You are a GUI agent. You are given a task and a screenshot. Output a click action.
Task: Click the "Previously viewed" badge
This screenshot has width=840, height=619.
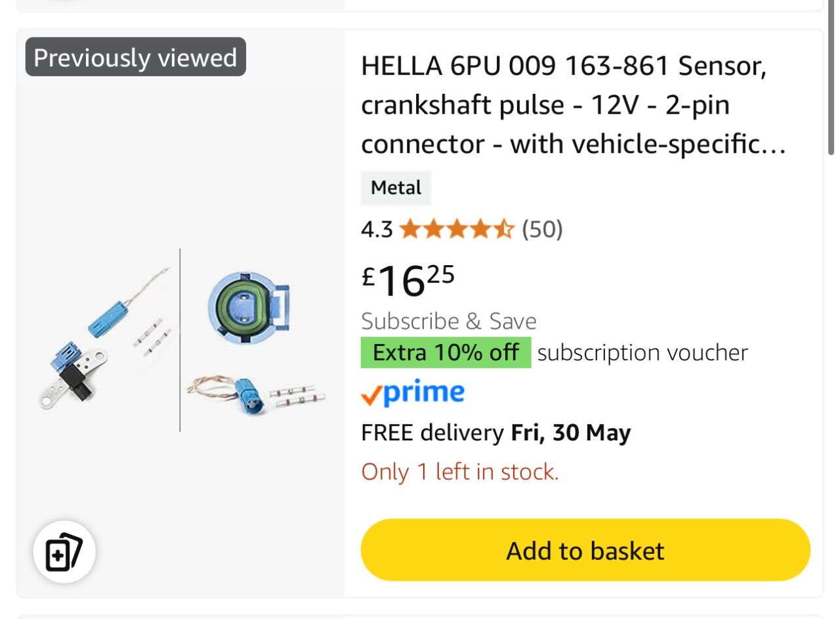point(135,57)
